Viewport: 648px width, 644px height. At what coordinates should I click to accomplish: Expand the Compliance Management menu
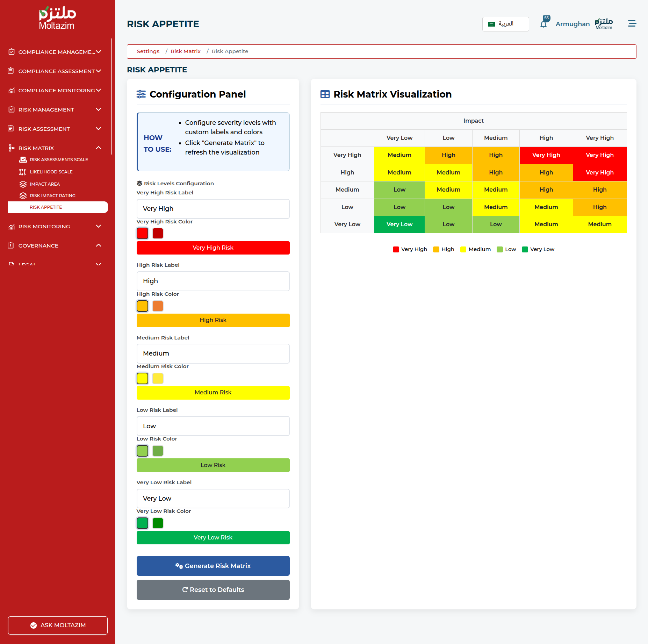tap(99, 52)
